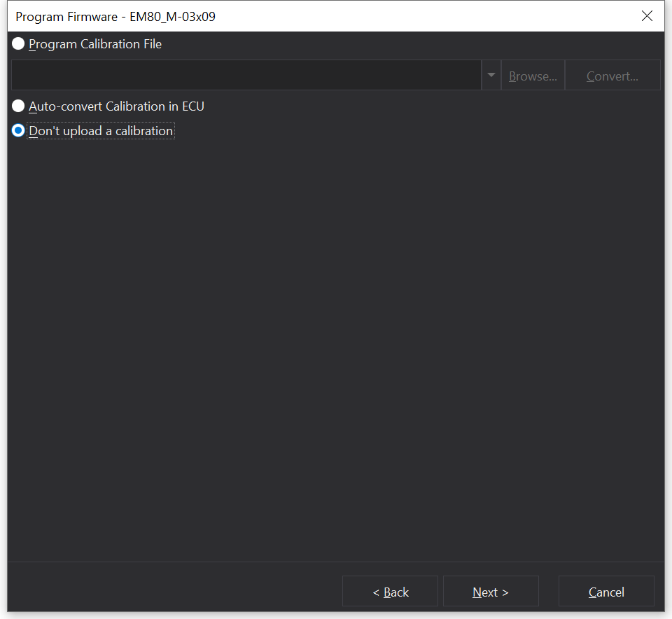Click the 'Don't upload a calibration' label text
Viewport: 672px width, 619px height.
(x=101, y=131)
